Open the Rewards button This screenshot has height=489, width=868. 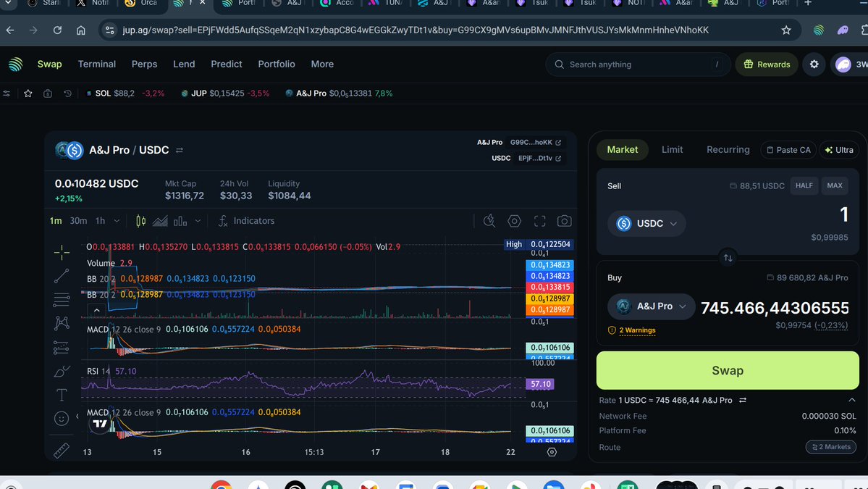[x=767, y=64]
